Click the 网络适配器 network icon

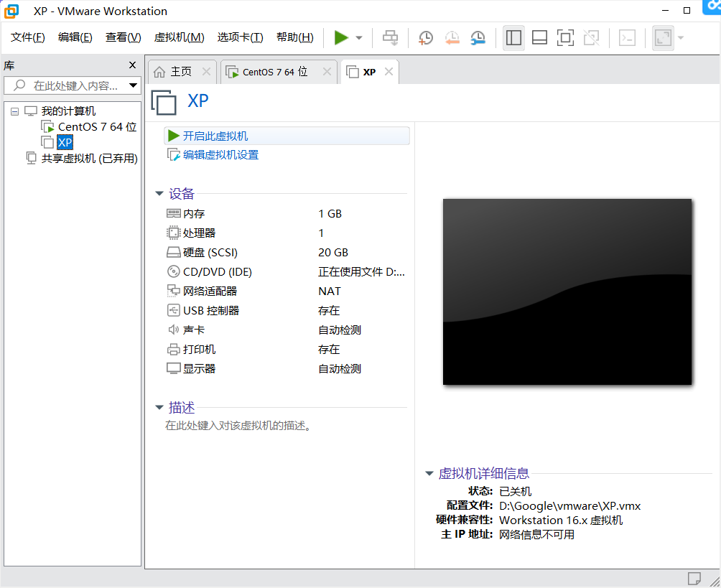point(173,291)
